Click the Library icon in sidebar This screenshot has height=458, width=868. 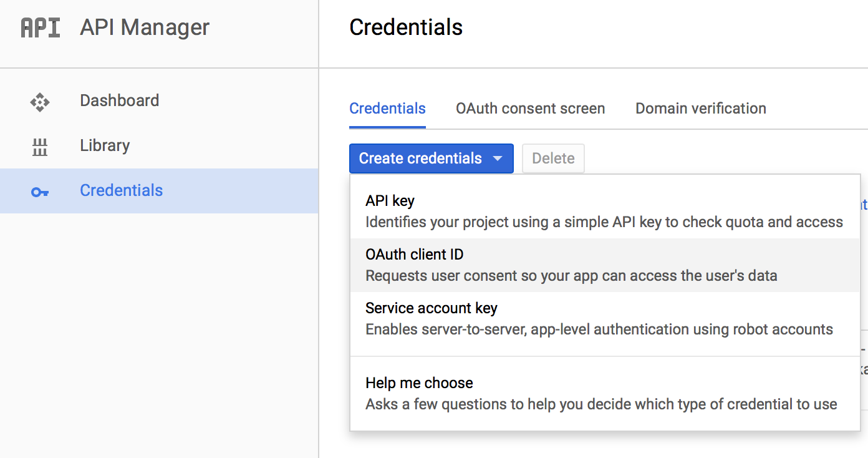click(40, 147)
